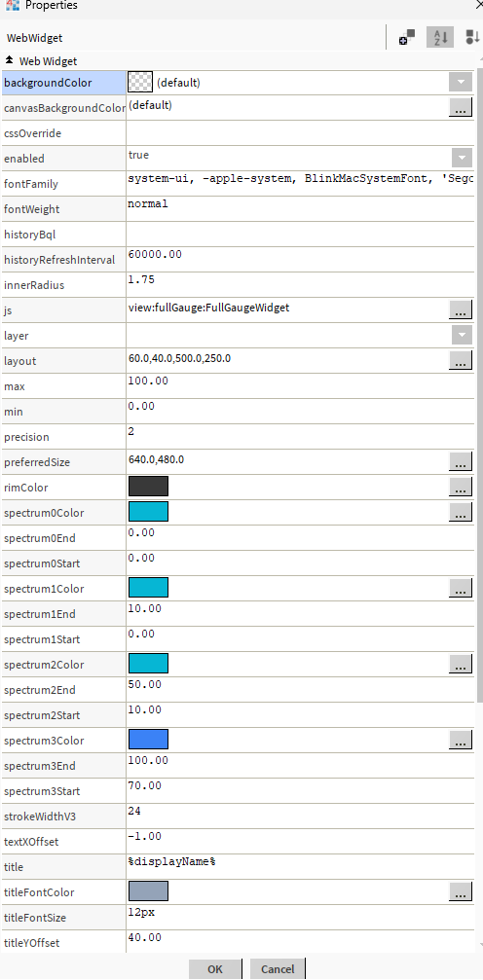
Task: Click the title %displayName% field
Action: [300, 867]
